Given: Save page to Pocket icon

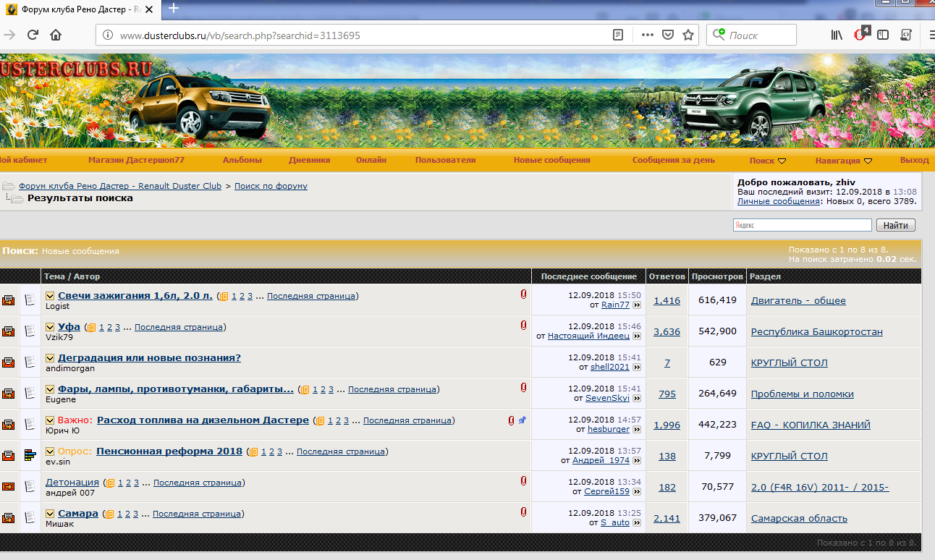Looking at the screenshot, I should [669, 35].
